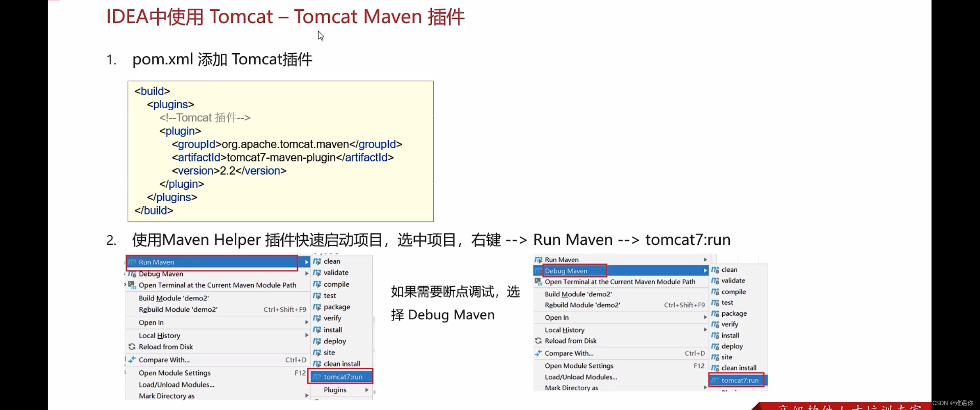Click the Compare With icon in right menu
980x410 pixels.
click(538, 353)
